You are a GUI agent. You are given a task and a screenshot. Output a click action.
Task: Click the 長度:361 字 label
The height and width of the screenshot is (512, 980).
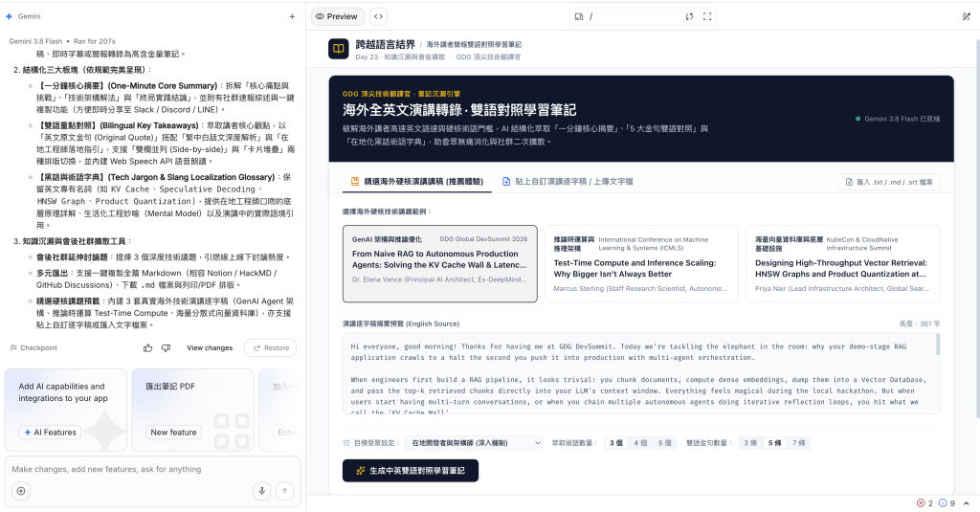(x=920, y=323)
